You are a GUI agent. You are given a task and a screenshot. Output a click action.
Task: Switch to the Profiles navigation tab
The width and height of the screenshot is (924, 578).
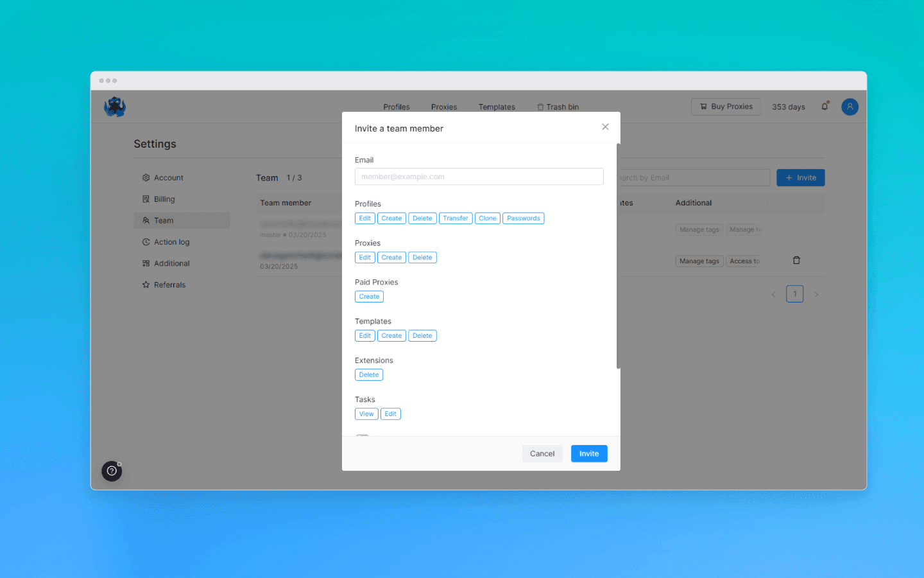397,107
